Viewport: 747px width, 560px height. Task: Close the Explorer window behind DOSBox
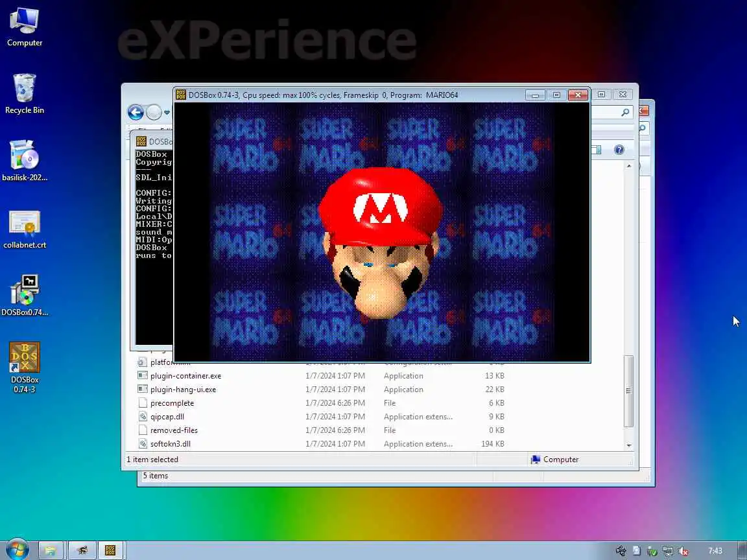click(622, 94)
